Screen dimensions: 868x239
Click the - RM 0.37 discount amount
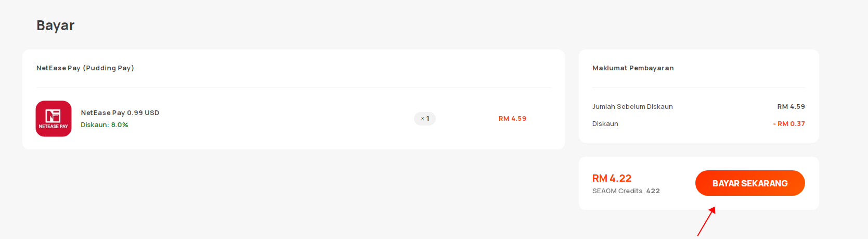(789, 124)
